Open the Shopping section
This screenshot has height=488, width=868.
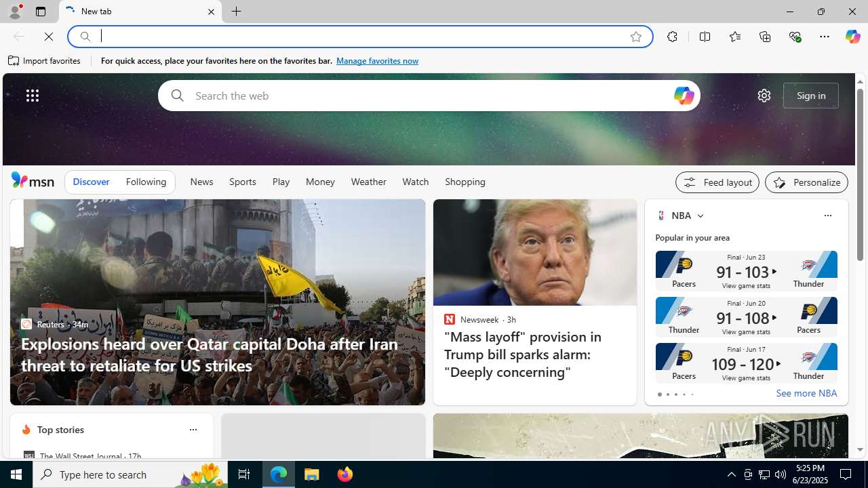click(465, 182)
